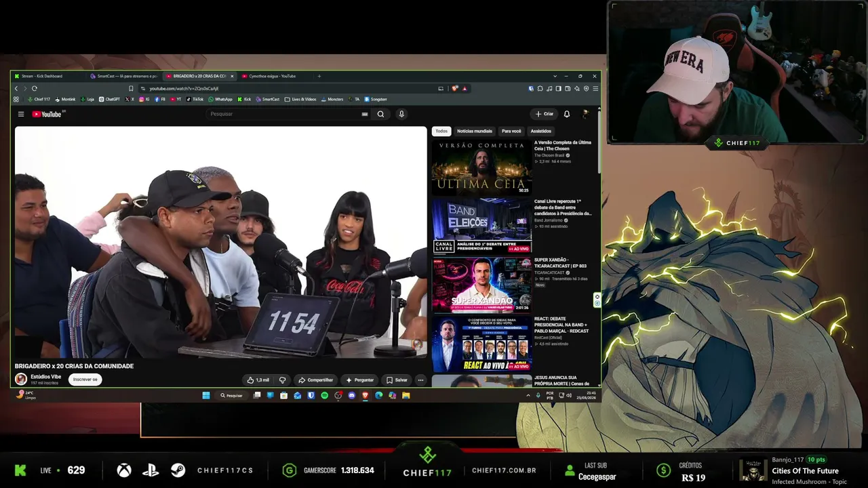Dislike the video with thumbs-down
The width and height of the screenshot is (868, 488).
pyautogui.click(x=283, y=380)
